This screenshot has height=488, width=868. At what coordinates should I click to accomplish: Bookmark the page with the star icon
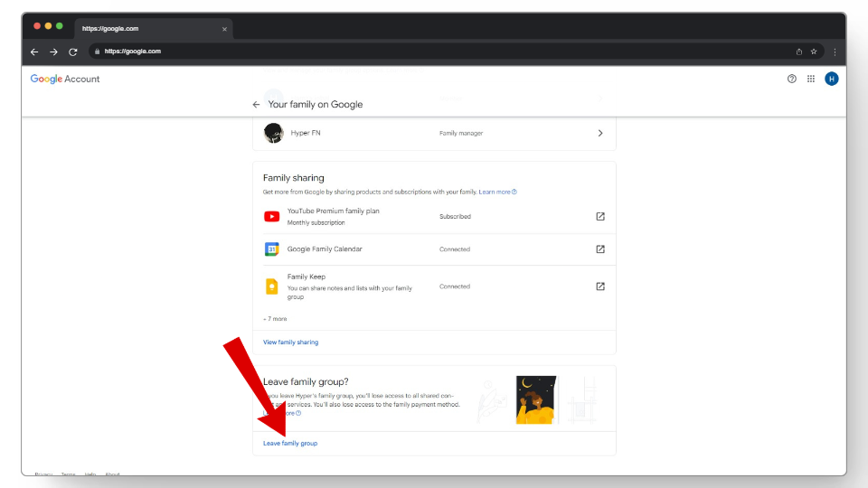(814, 52)
